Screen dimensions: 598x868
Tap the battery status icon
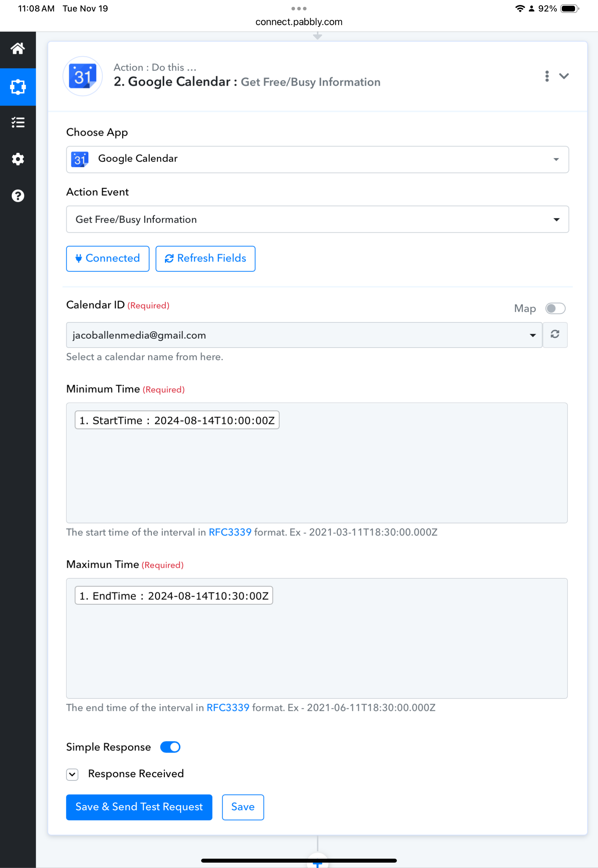click(570, 8)
